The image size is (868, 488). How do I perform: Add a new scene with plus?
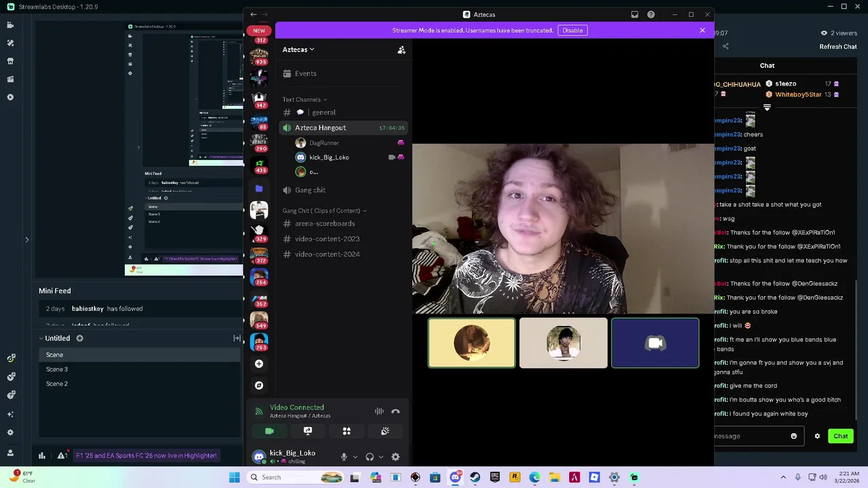79,338
